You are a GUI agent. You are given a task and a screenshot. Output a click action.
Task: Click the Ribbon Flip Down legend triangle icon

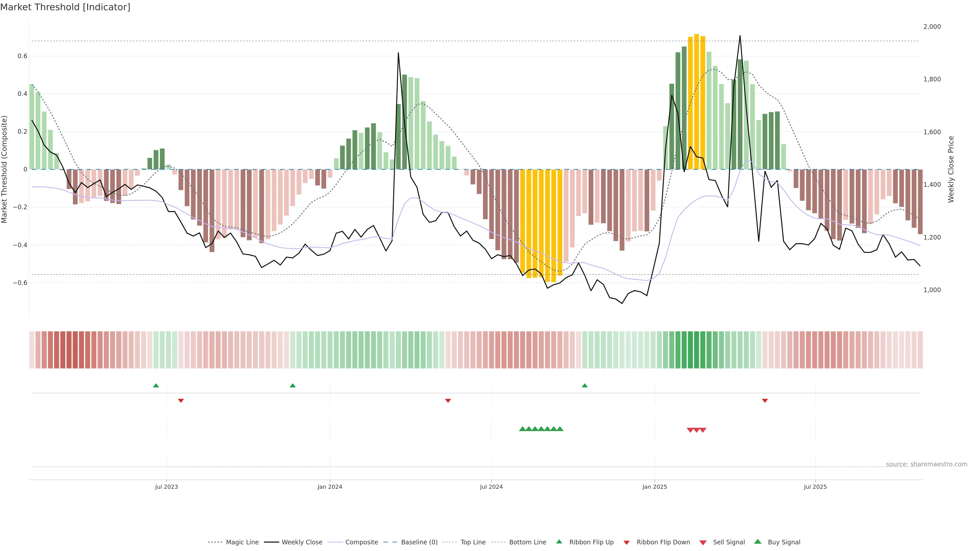click(627, 542)
